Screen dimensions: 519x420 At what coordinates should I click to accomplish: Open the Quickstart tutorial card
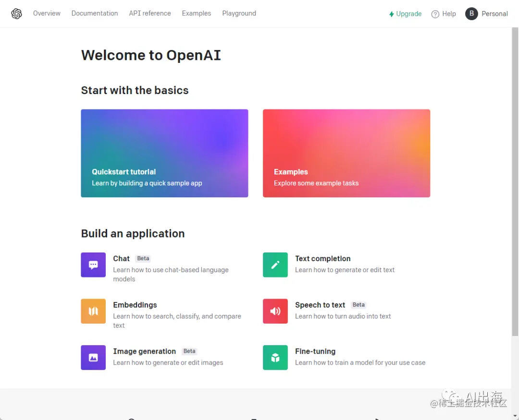click(x=164, y=154)
